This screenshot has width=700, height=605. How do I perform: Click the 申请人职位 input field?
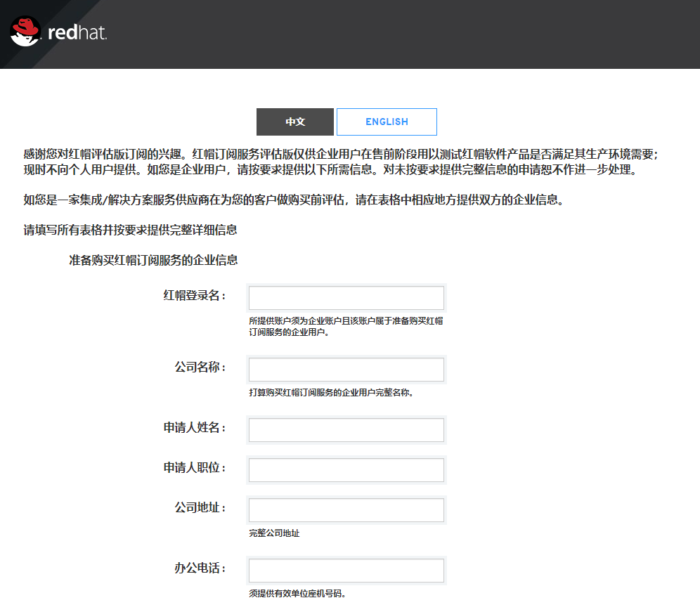coord(346,469)
